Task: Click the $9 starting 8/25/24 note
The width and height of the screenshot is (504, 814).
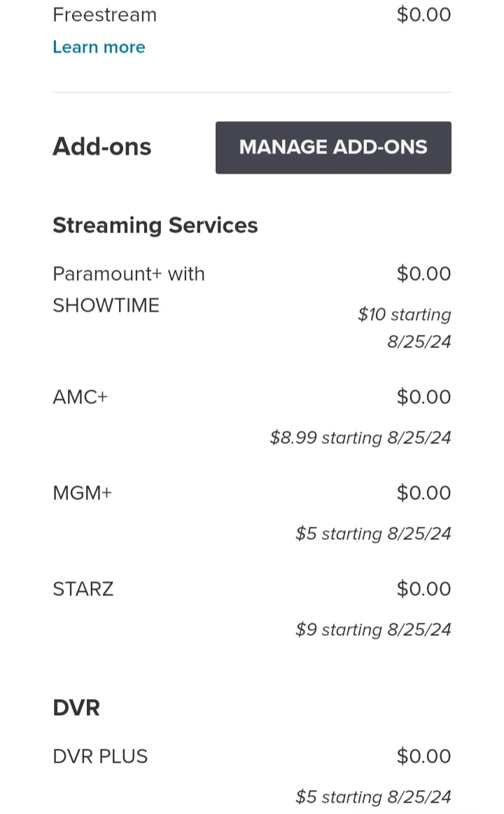Action: (x=373, y=630)
